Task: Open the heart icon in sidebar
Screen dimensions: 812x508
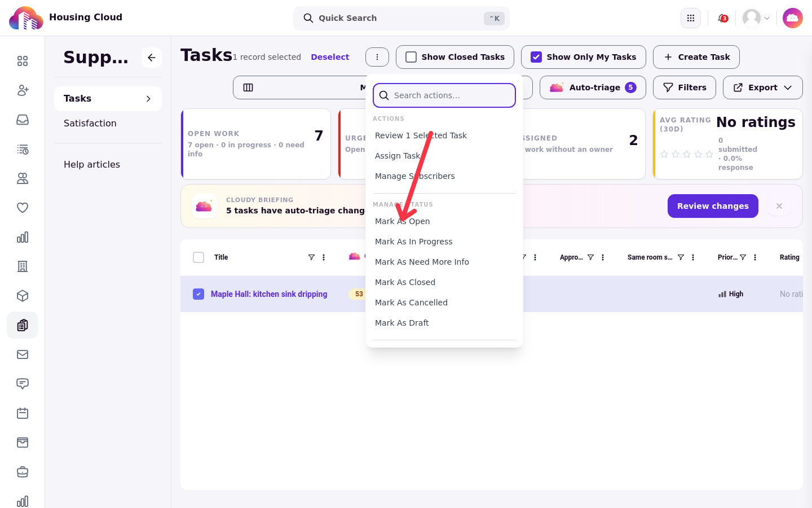Action: (23, 208)
